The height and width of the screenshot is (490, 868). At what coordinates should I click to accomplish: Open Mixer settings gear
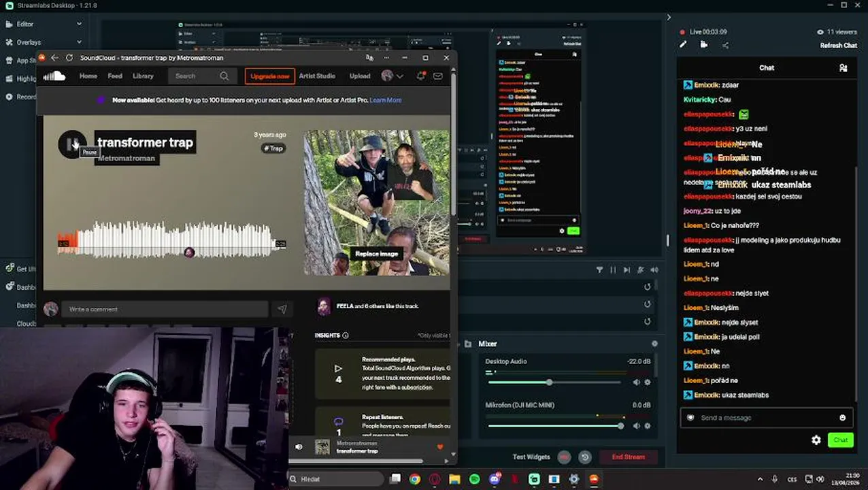(654, 344)
